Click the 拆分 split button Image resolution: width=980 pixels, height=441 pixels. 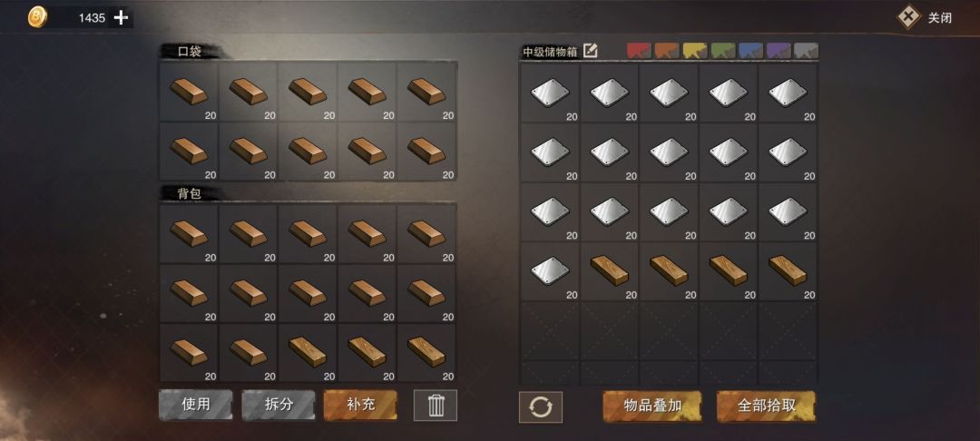point(279,405)
